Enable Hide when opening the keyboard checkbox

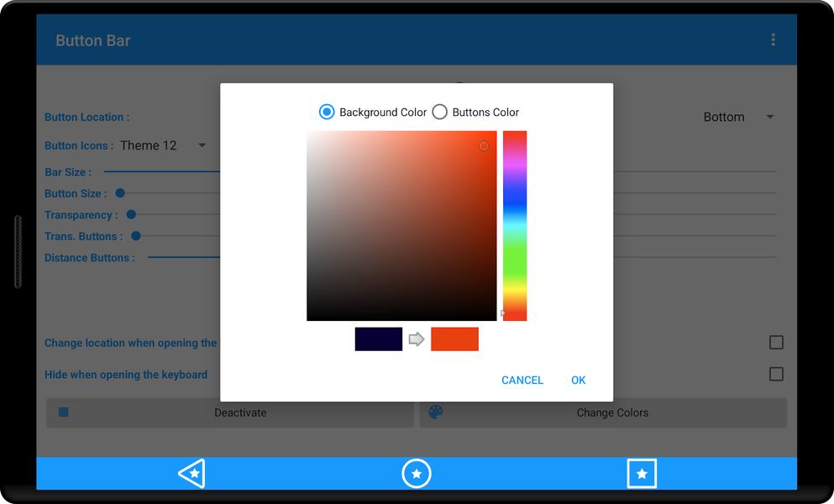(776, 374)
